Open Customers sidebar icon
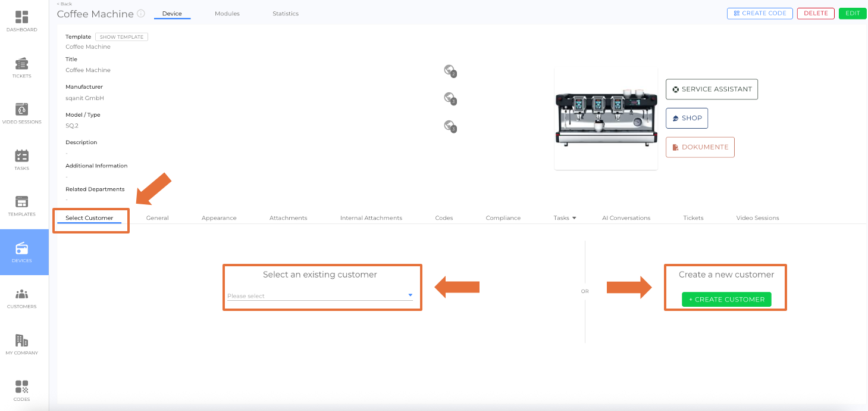This screenshot has height=411, width=868. click(21, 295)
